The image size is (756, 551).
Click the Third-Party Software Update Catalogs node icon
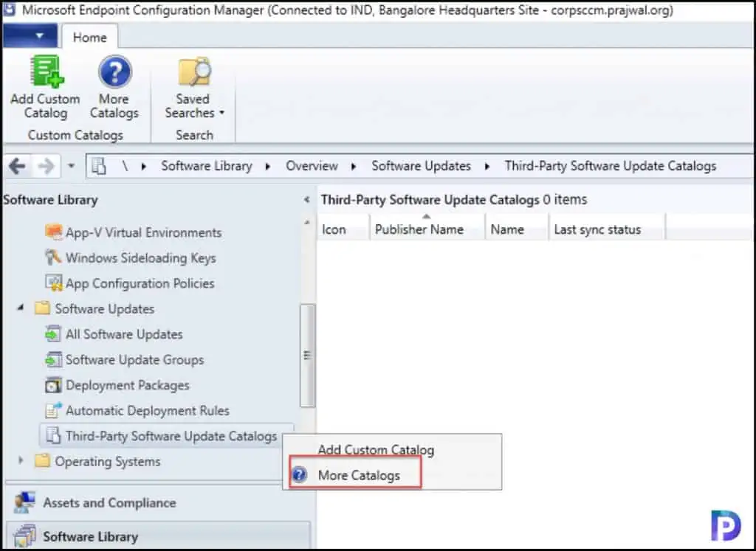[x=53, y=435]
